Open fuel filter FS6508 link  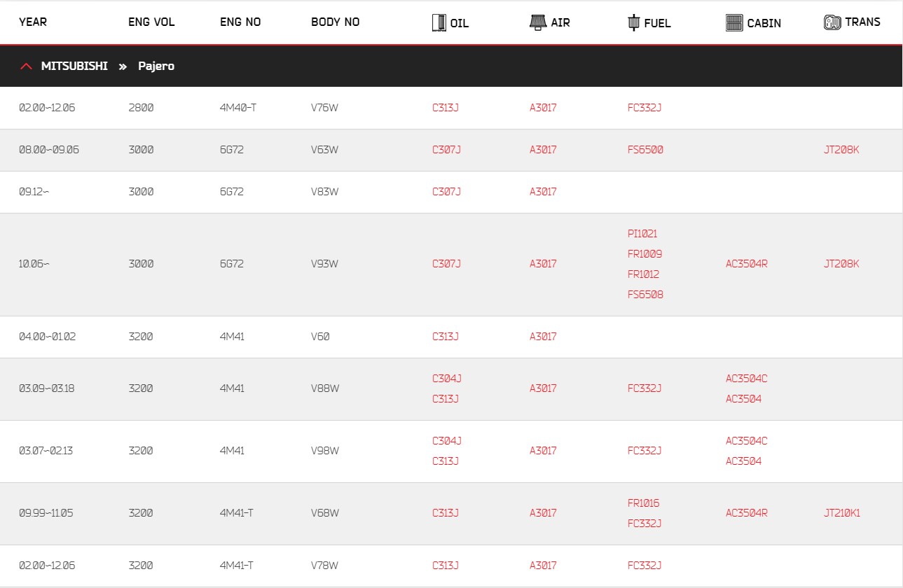click(x=645, y=295)
